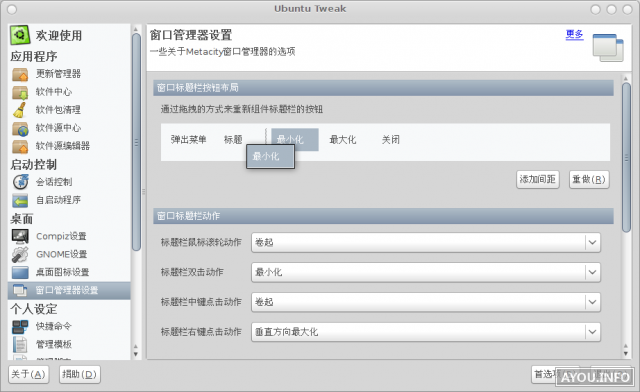The height and width of the screenshot is (392, 640).
Task: Click the 个人设定 category heading
Action: [x=34, y=309]
